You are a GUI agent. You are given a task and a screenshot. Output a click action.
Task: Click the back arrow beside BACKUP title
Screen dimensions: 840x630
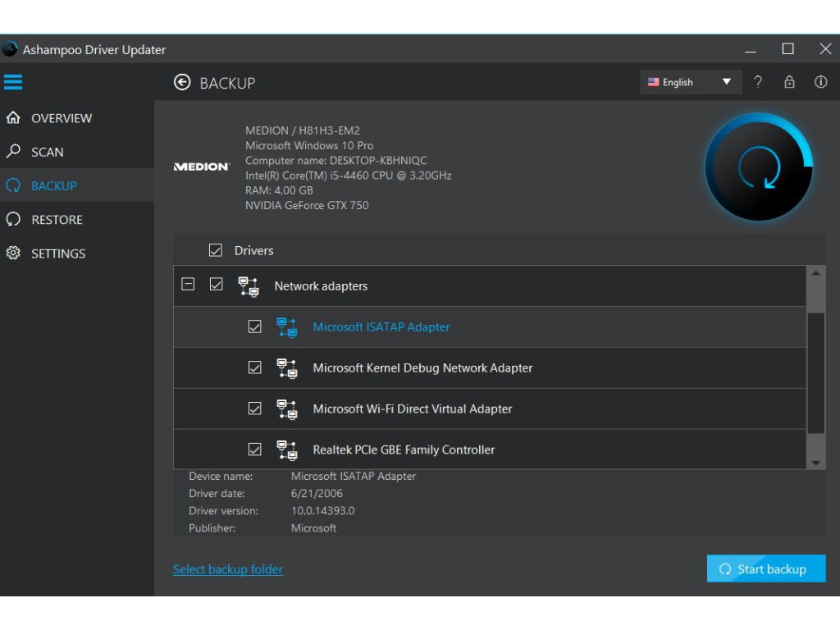182,82
